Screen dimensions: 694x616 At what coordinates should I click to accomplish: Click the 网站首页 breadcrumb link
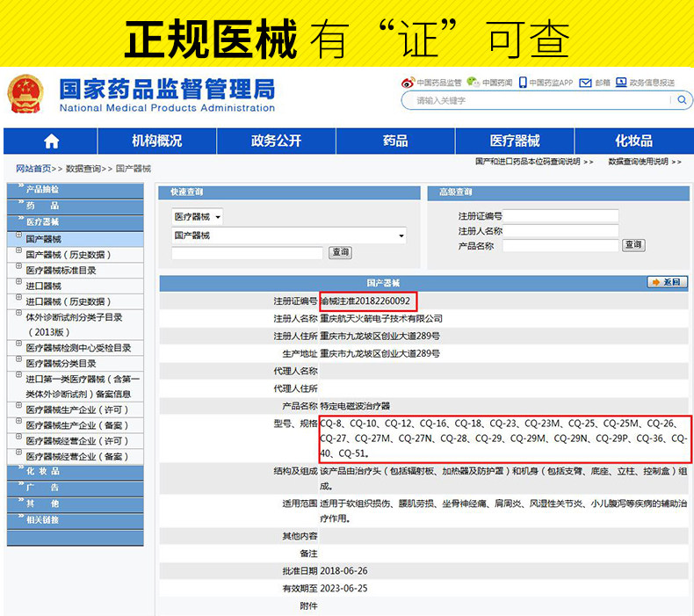[33, 169]
